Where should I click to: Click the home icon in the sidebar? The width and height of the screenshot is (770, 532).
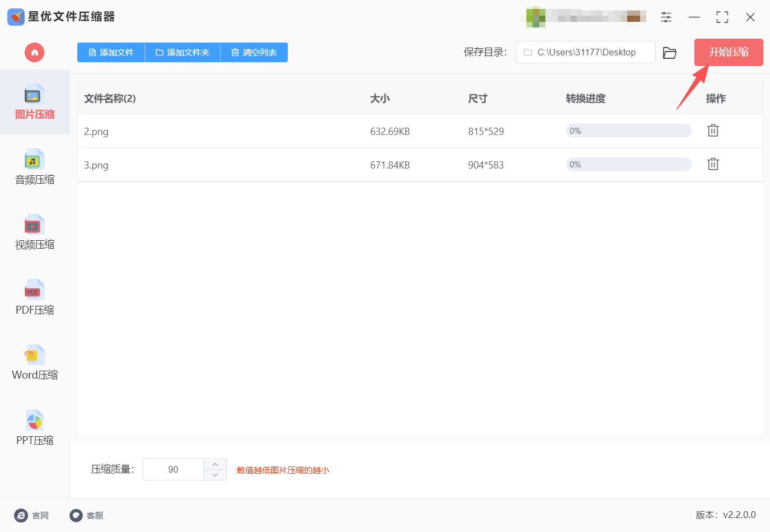point(34,52)
